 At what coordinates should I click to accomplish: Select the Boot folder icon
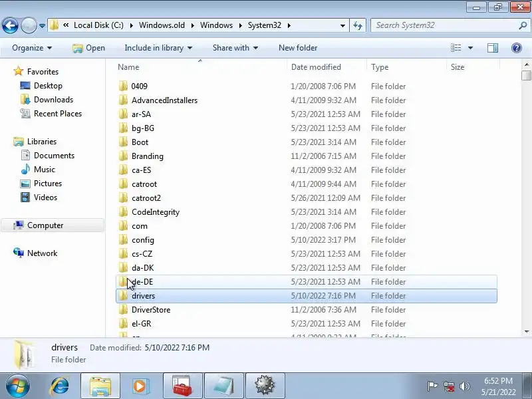(x=123, y=142)
